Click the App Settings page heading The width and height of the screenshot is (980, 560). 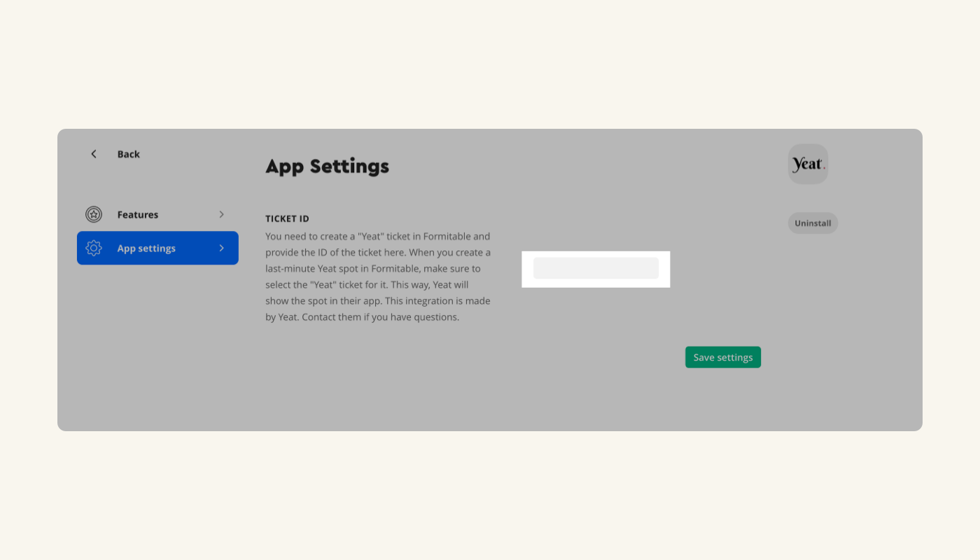(x=327, y=167)
